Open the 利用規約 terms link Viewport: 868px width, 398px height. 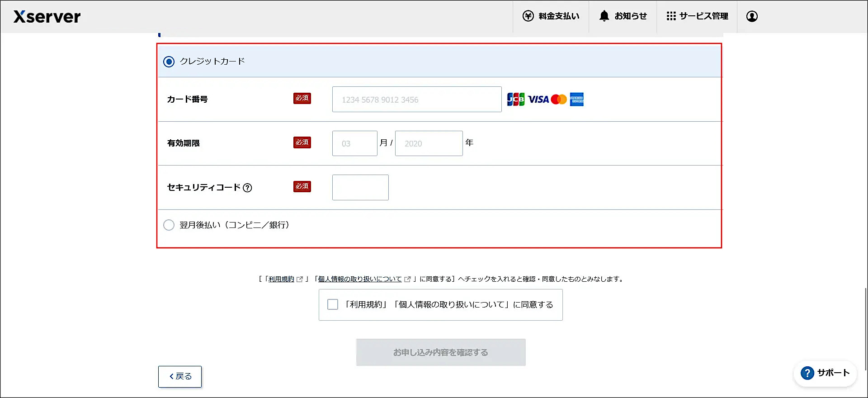point(281,279)
